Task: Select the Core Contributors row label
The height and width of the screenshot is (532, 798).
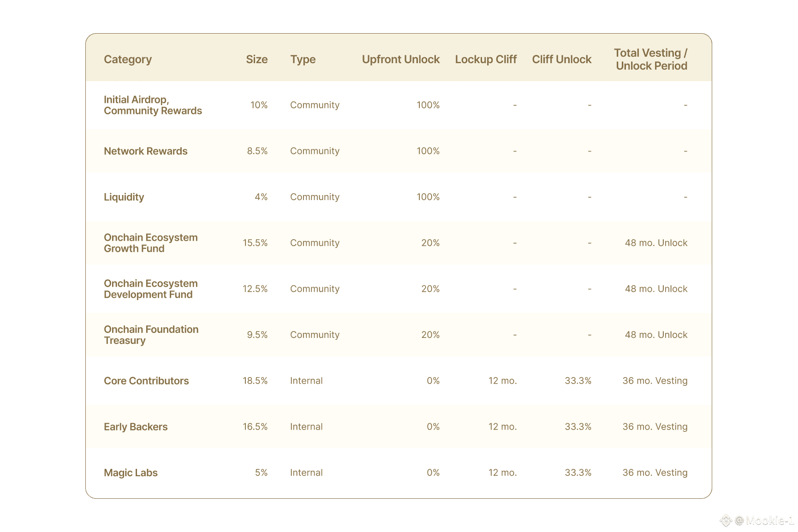Action: (x=146, y=381)
